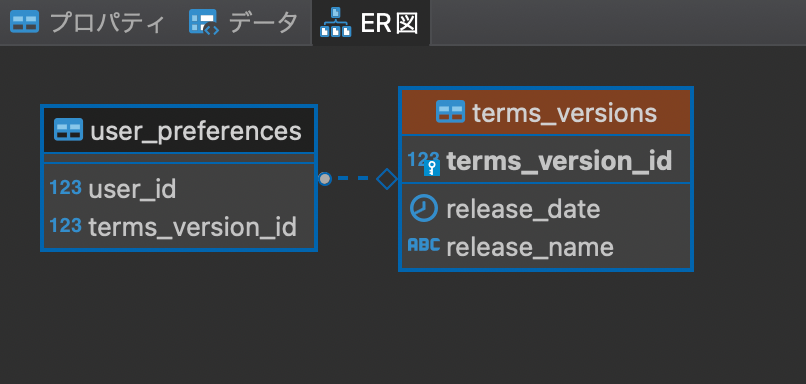Click the 123 icon beside user_id
Screen dimensions: 806x384
click(66, 187)
